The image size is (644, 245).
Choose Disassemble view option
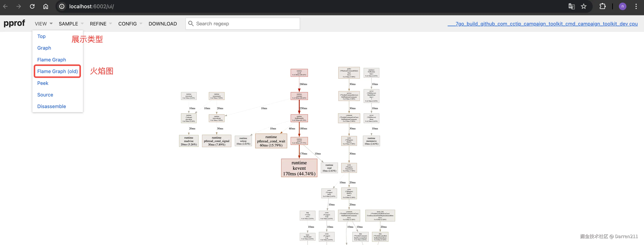point(52,107)
